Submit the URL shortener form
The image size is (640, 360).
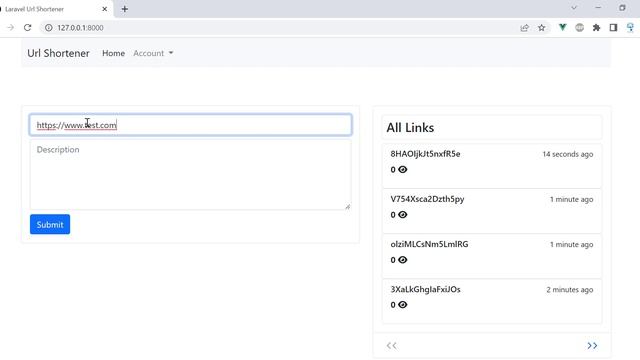(x=50, y=224)
